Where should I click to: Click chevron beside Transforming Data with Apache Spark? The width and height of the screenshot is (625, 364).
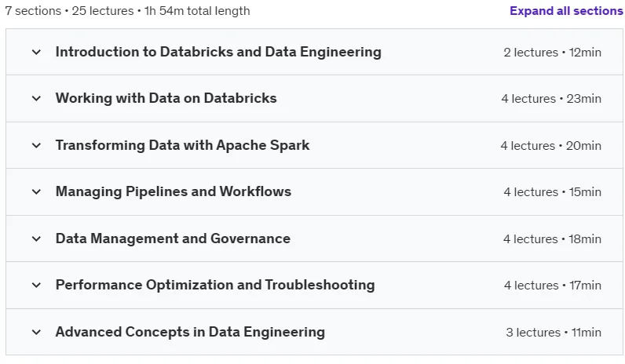coord(36,145)
